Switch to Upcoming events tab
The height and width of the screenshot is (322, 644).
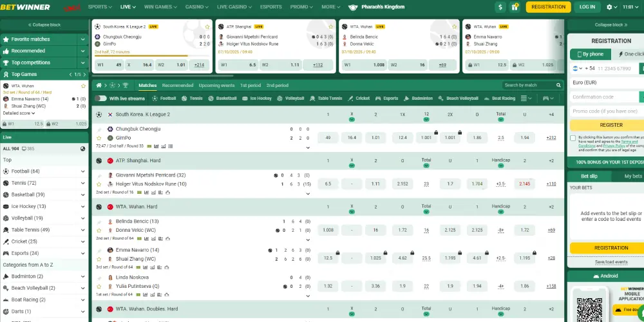click(216, 86)
